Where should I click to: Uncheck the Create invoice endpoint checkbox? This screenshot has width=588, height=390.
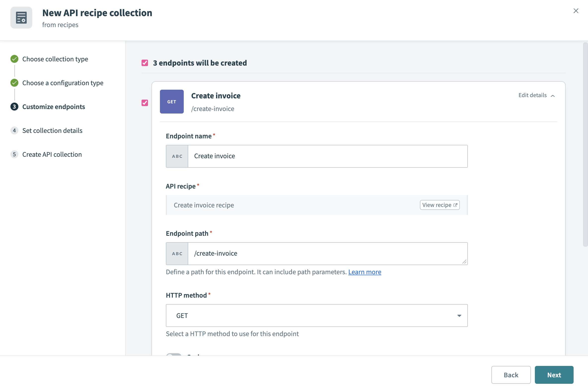[145, 103]
